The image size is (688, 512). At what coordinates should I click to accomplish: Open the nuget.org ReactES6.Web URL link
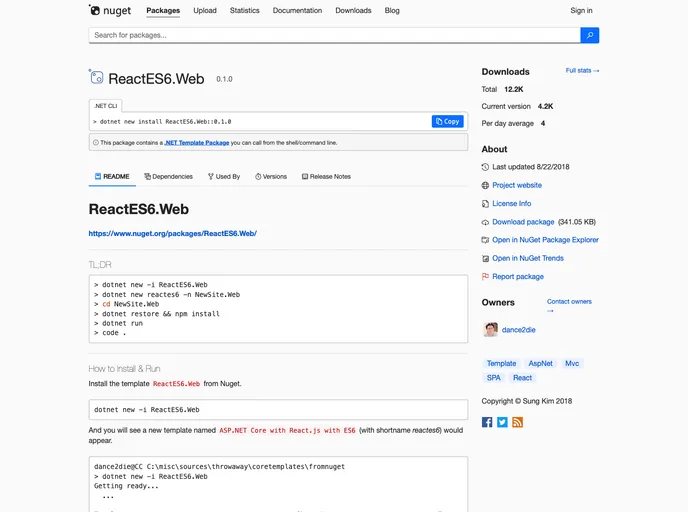click(172, 233)
